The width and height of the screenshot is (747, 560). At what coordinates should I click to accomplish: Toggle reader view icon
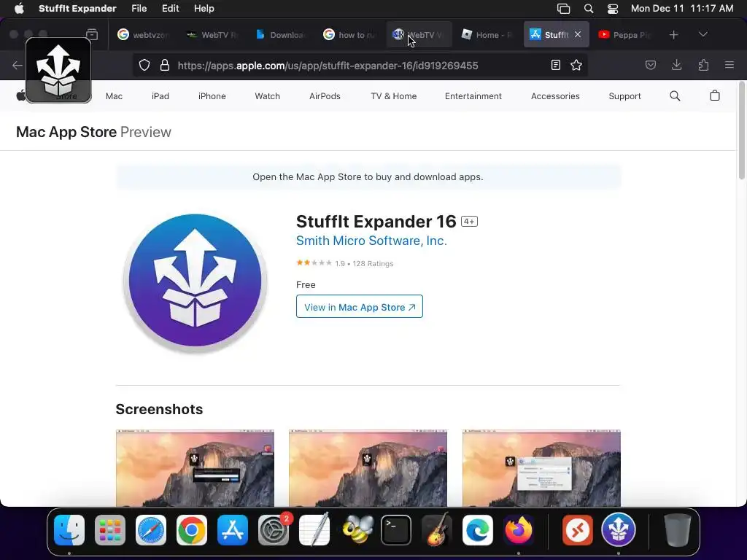pos(555,65)
